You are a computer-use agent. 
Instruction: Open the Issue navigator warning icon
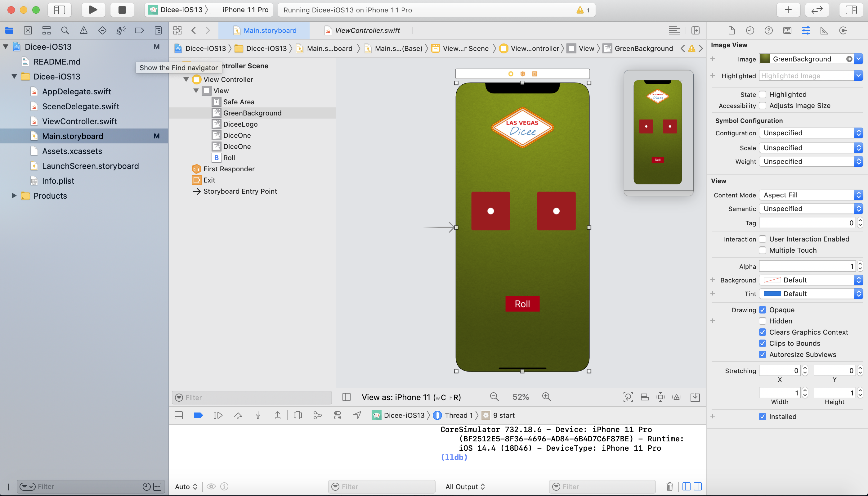click(x=83, y=31)
